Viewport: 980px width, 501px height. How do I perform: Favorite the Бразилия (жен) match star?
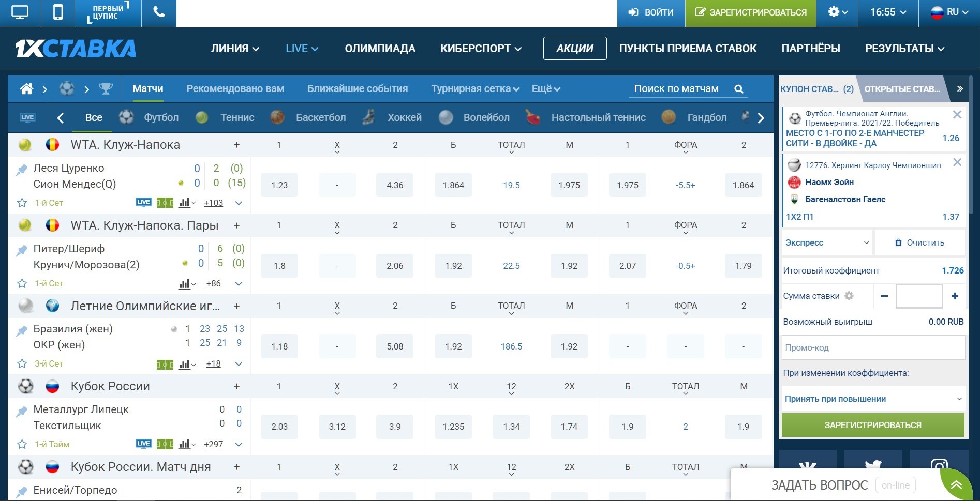click(22, 363)
